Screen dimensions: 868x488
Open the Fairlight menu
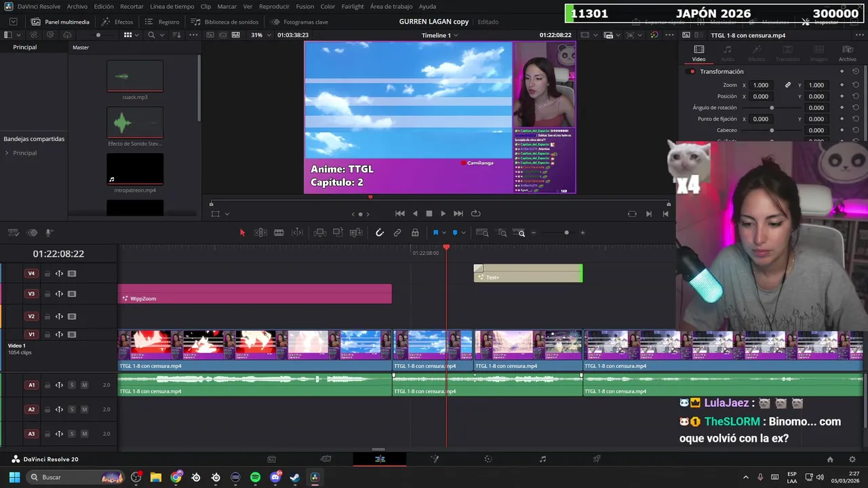pyautogui.click(x=353, y=6)
